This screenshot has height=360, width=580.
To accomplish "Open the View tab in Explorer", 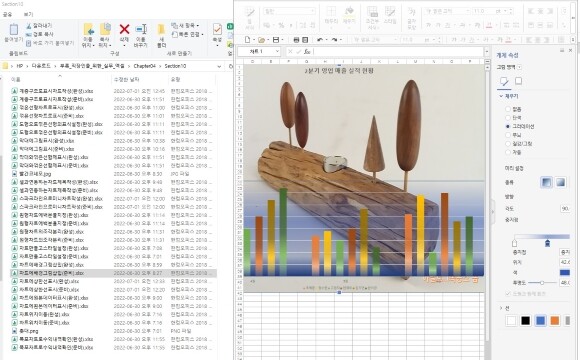I will pos(28,14).
